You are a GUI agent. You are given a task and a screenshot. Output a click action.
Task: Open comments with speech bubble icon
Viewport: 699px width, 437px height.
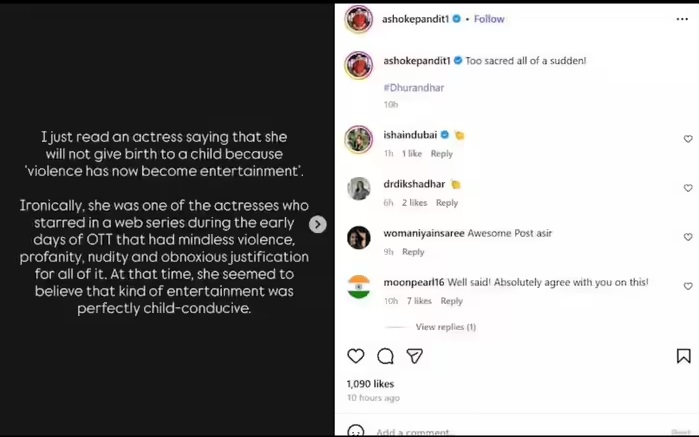coord(385,356)
